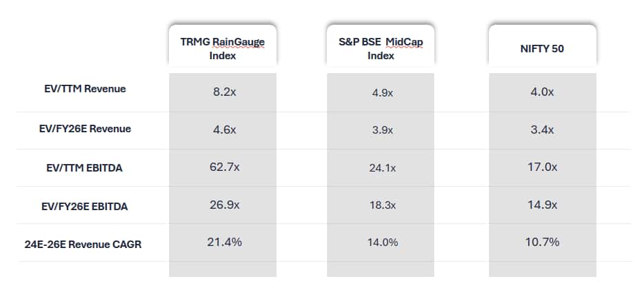644x288 pixels.
Task: Select the 18.3x MidCap FY26E EBITDA cell
Action: click(381, 206)
